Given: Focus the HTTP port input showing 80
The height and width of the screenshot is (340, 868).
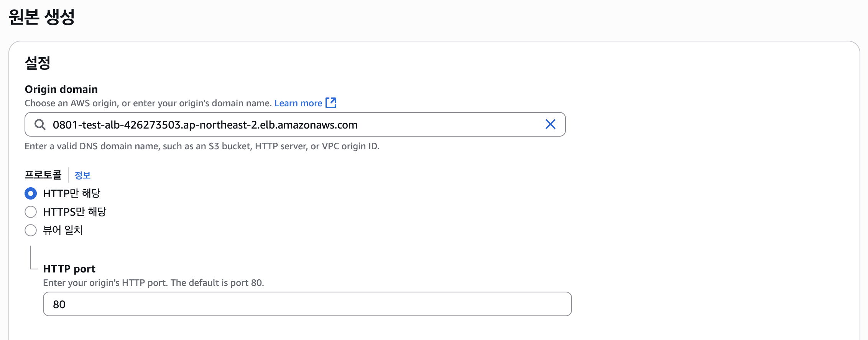Looking at the screenshot, I should pos(307,304).
